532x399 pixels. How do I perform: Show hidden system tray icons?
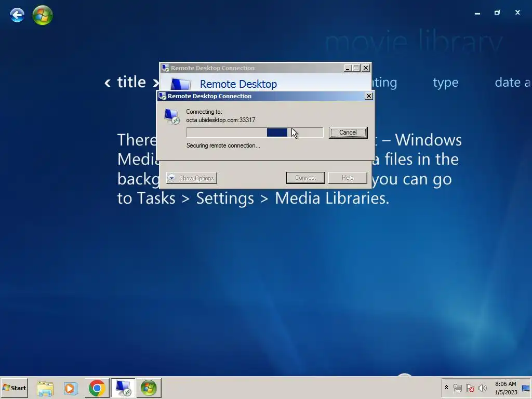pyautogui.click(x=446, y=388)
